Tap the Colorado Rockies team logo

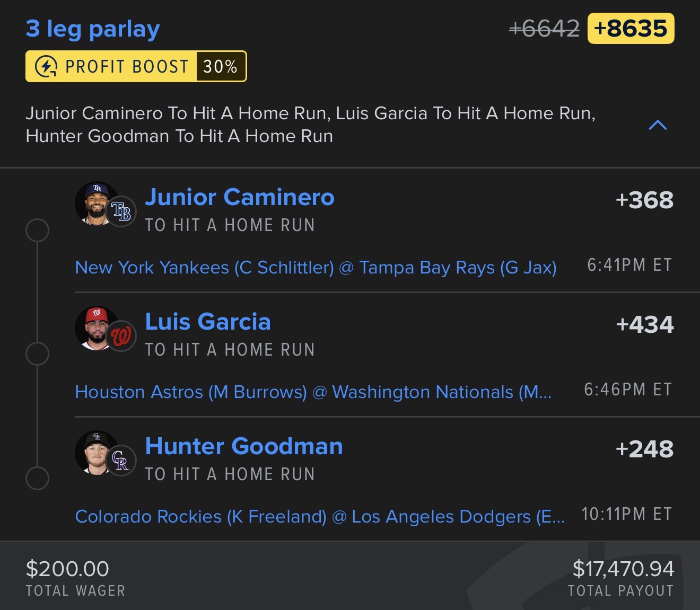pyautogui.click(x=121, y=461)
